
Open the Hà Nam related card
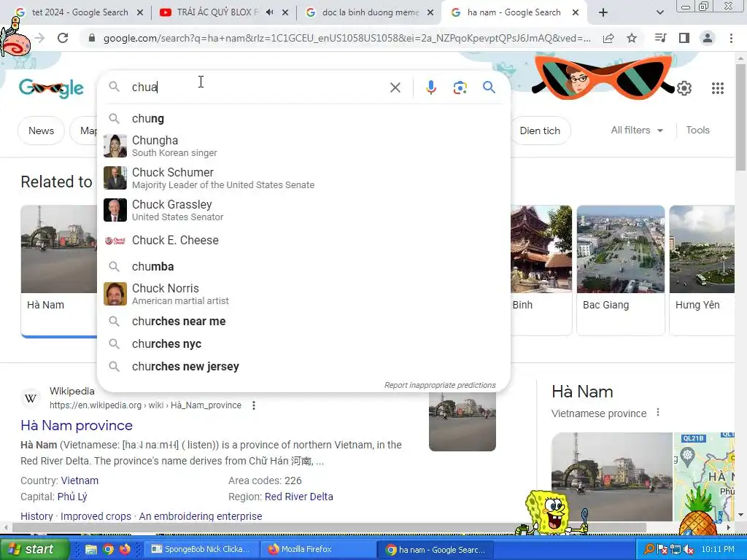(59, 271)
